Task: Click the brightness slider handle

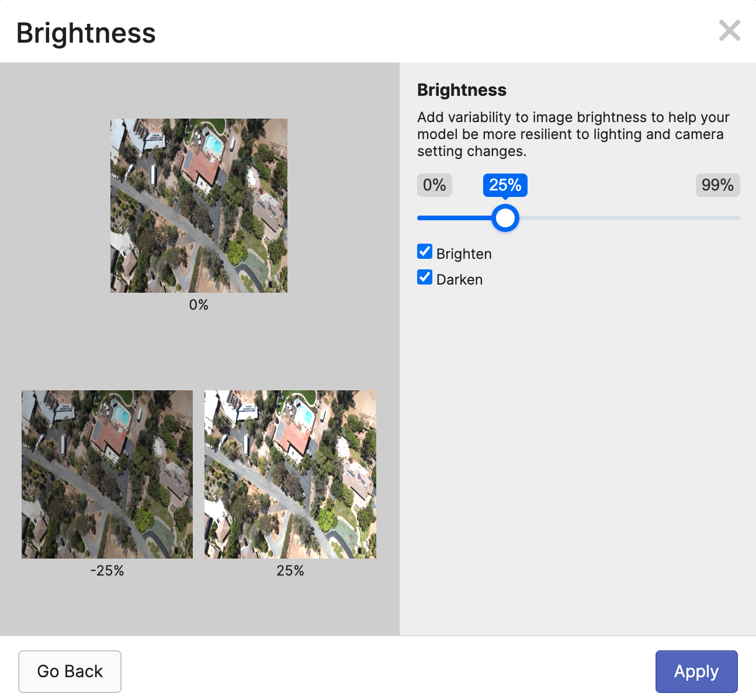Action: (x=505, y=218)
